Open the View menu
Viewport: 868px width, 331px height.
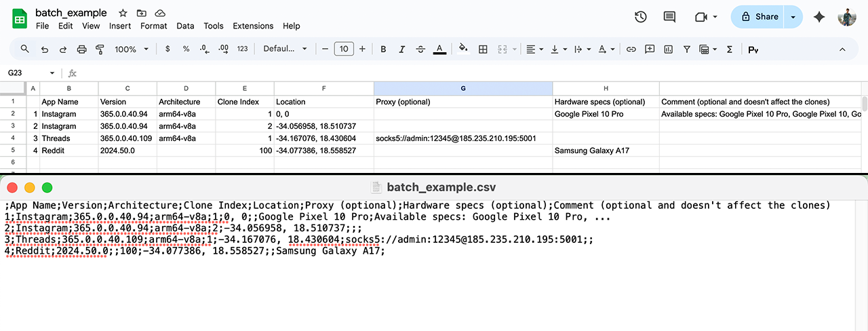[x=91, y=26]
